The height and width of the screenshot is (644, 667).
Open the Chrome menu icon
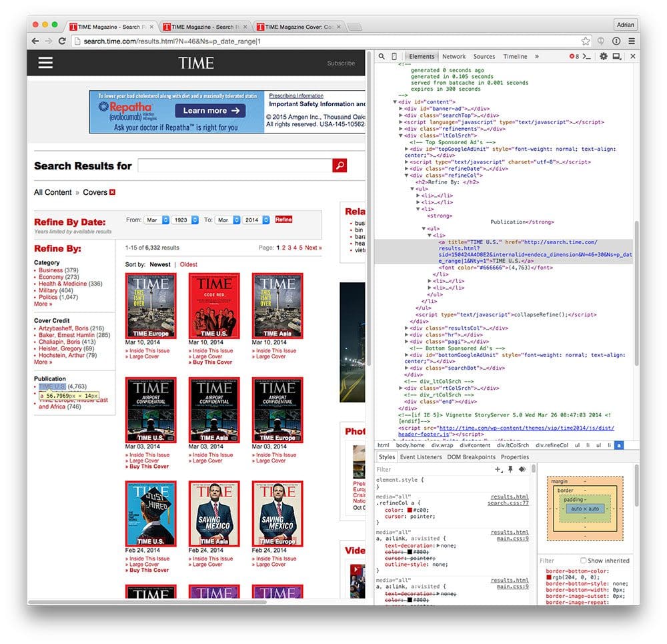coord(632,41)
